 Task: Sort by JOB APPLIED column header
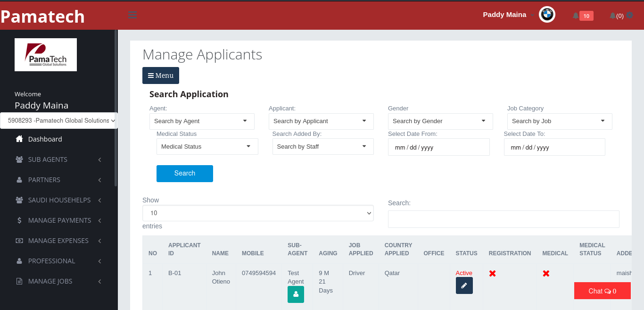pos(361,249)
